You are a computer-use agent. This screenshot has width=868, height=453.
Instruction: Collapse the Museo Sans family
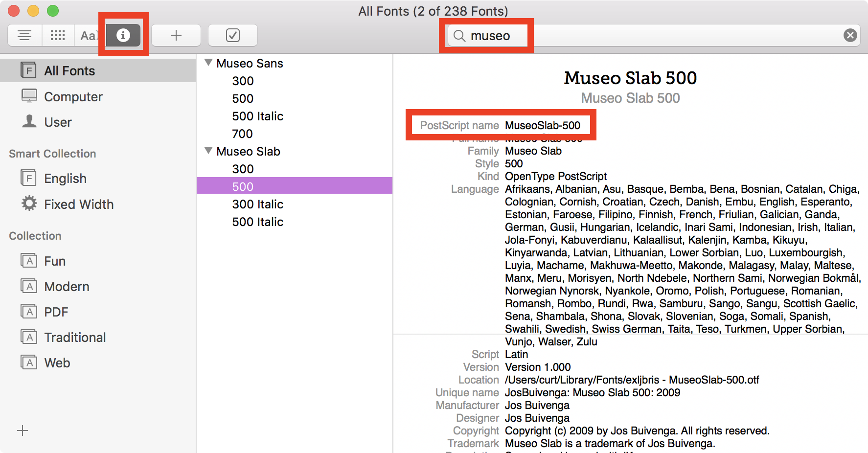point(208,63)
